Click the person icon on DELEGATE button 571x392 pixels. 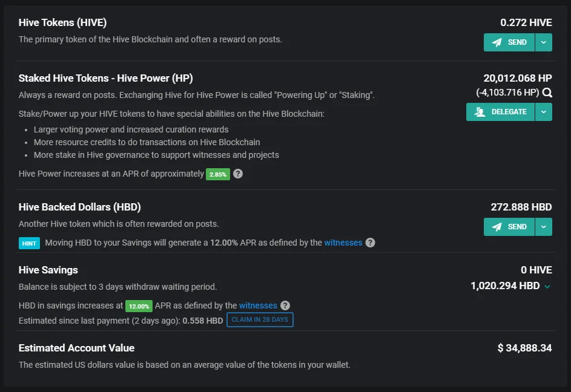click(480, 112)
